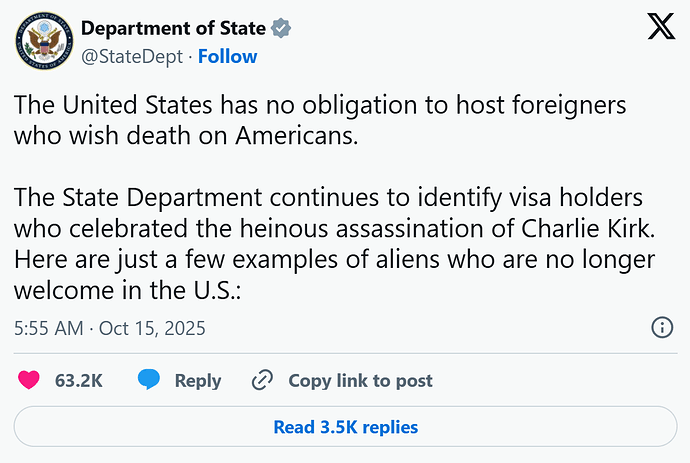Click the "who wish death on Americans" line
The width and height of the screenshot is (690, 463).
(x=187, y=135)
